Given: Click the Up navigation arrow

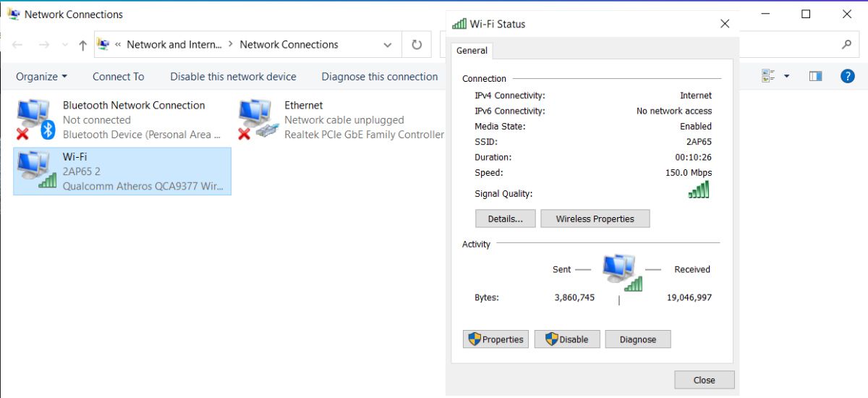Looking at the screenshot, I should pos(82,45).
